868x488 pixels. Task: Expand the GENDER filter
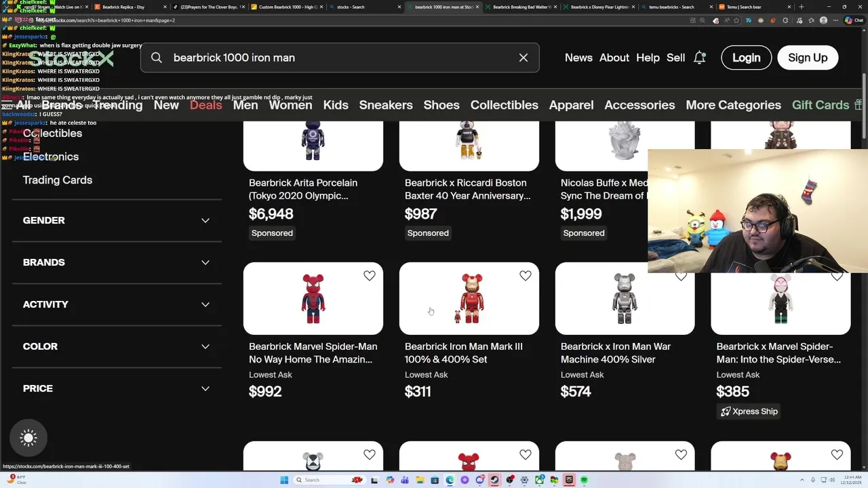(117, 220)
